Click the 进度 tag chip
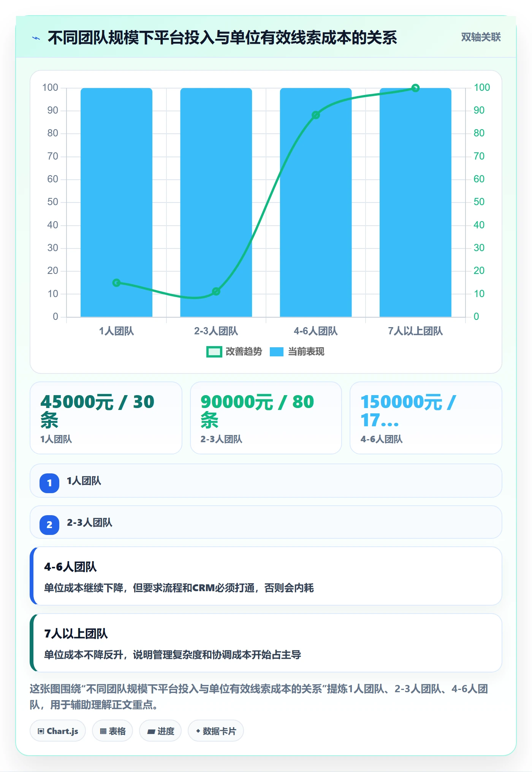532x772 pixels. [x=160, y=731]
